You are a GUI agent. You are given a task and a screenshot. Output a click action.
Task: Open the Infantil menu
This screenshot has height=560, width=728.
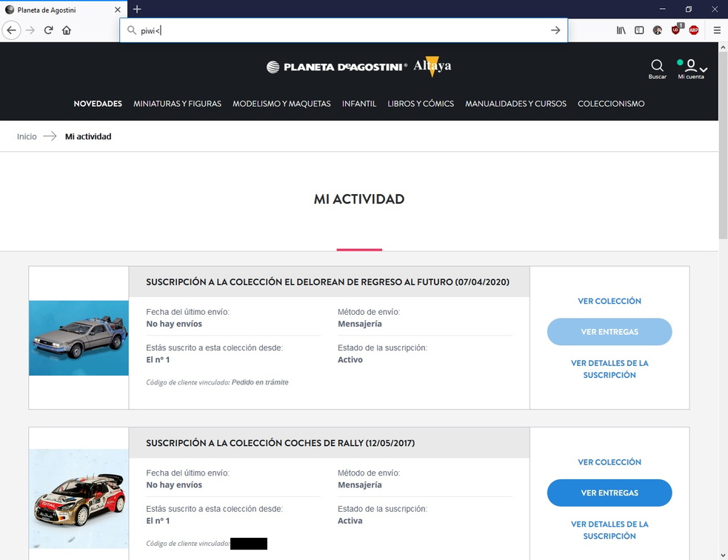(x=359, y=104)
